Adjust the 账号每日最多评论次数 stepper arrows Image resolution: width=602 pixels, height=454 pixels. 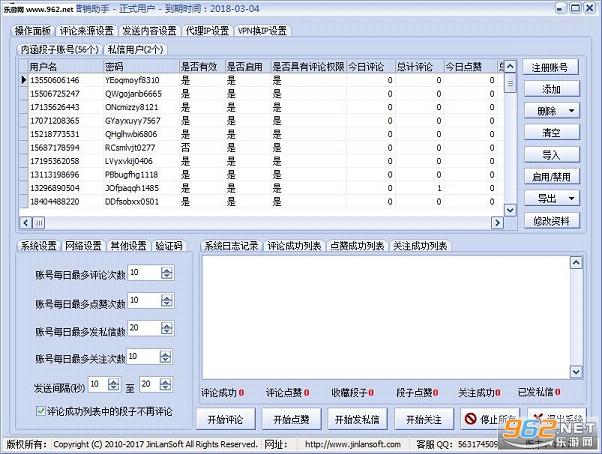(x=167, y=273)
